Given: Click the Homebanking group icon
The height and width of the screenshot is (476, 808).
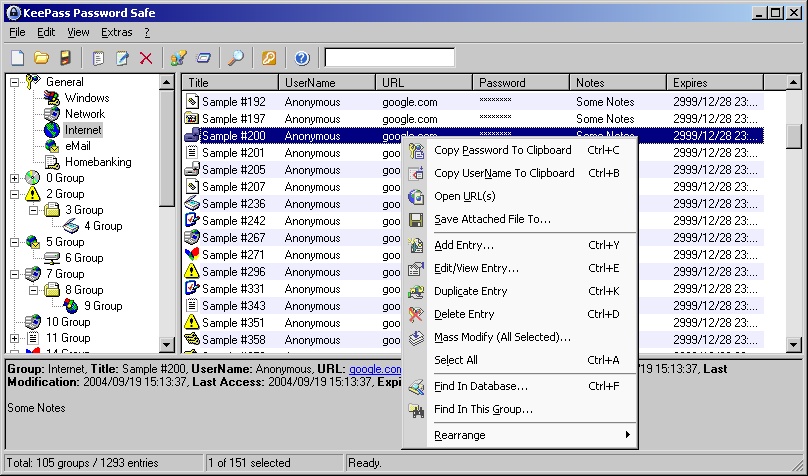Looking at the screenshot, I should [x=52, y=162].
